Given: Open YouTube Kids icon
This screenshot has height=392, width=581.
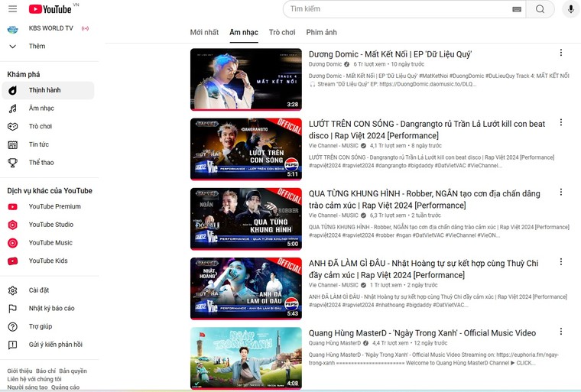Looking at the screenshot, I should 12,261.
